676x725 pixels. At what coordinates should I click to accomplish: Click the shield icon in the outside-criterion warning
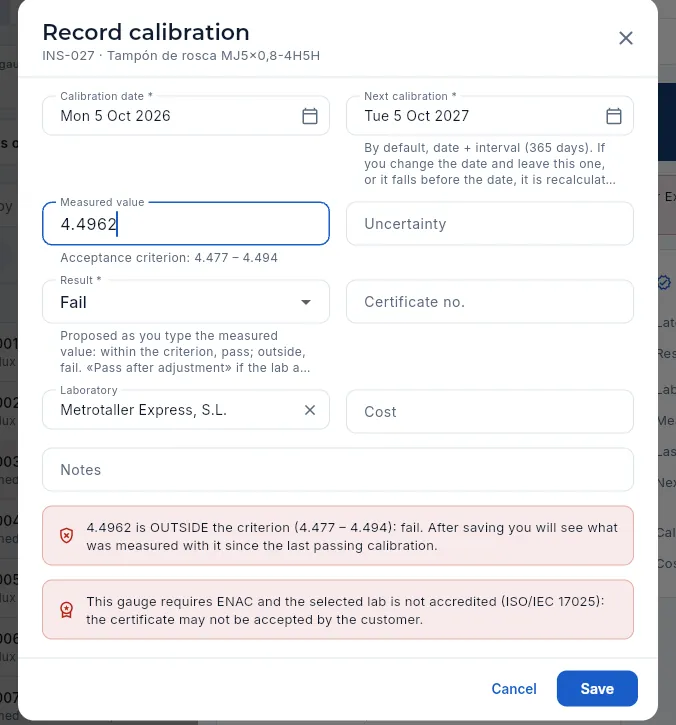click(67, 536)
